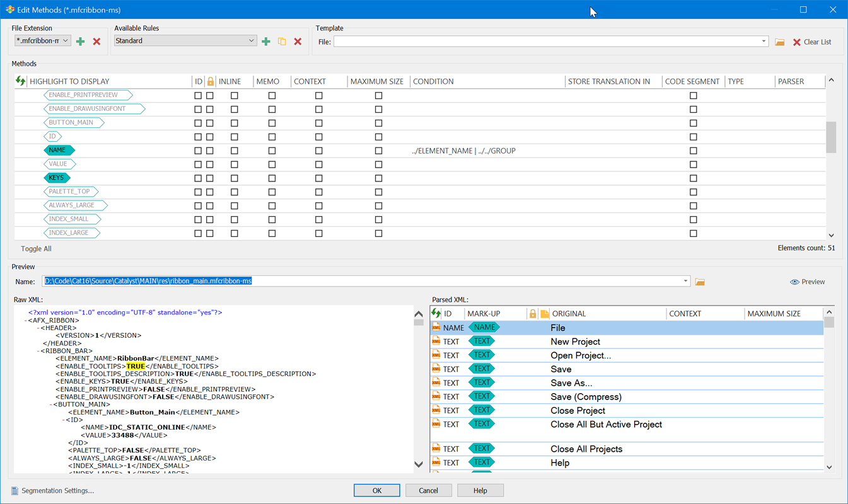The width and height of the screenshot is (848, 504).
Task: Browse for template file folder icon
Action: tap(780, 42)
